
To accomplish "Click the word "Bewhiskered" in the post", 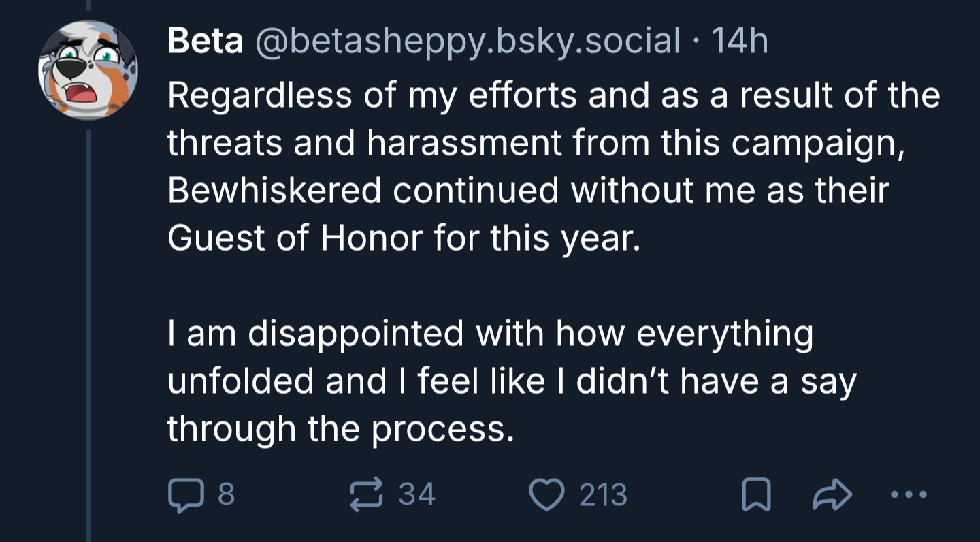I will pyautogui.click(x=274, y=191).
